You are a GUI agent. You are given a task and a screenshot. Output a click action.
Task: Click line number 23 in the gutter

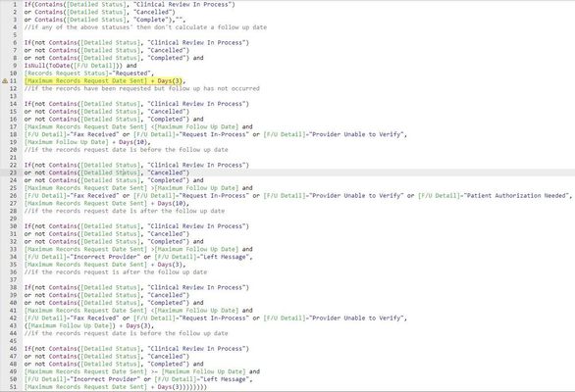click(13, 172)
